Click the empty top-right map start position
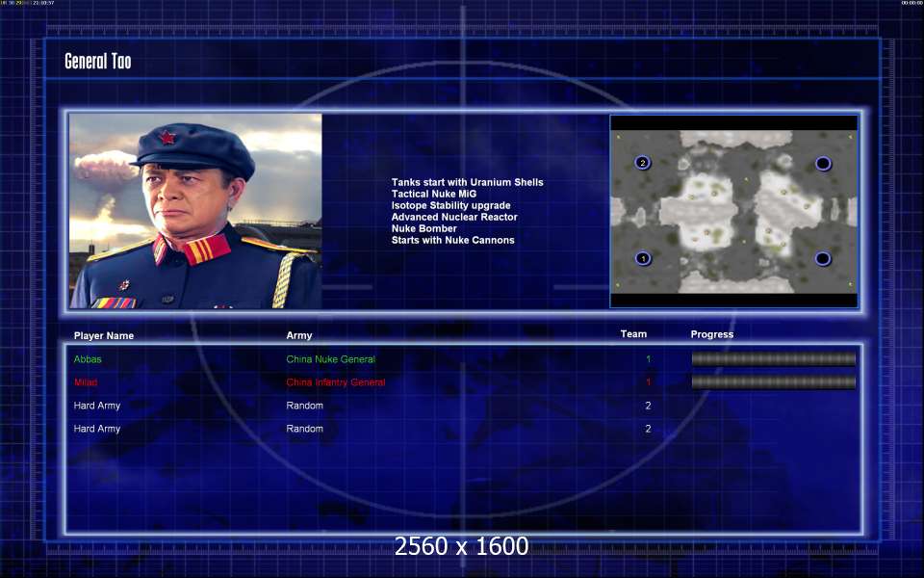 point(823,164)
